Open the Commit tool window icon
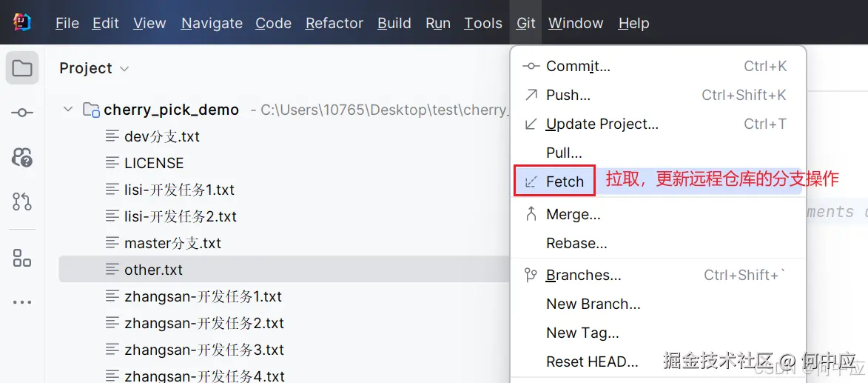This screenshot has width=868, height=383. tap(22, 113)
